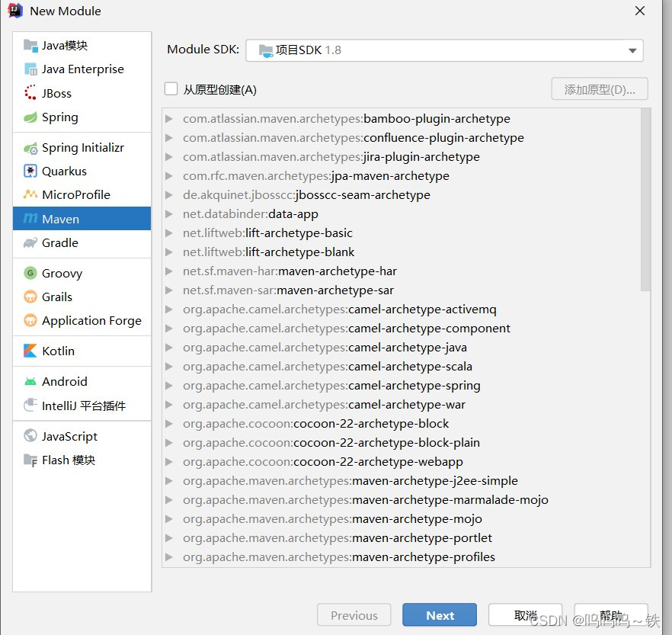The width and height of the screenshot is (672, 635).
Task: Select the Android module type
Action: tap(82, 381)
